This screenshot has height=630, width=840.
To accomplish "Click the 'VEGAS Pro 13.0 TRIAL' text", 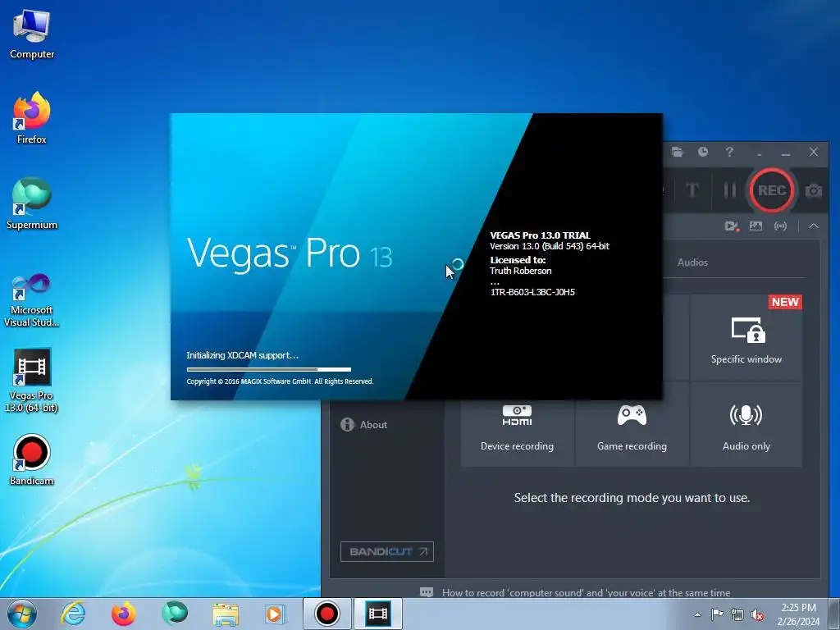I will pos(540,235).
